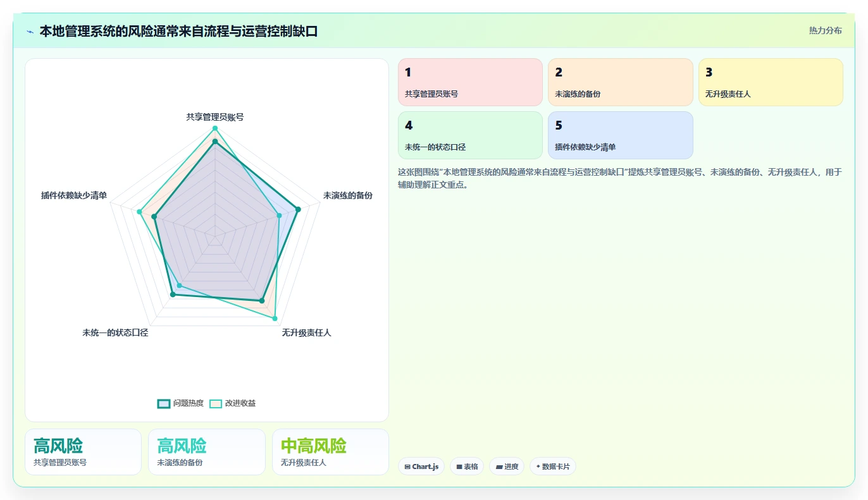
Task: Click the 改进收益 point on 插件依赖缺少清单 axis
Action: click(x=139, y=212)
